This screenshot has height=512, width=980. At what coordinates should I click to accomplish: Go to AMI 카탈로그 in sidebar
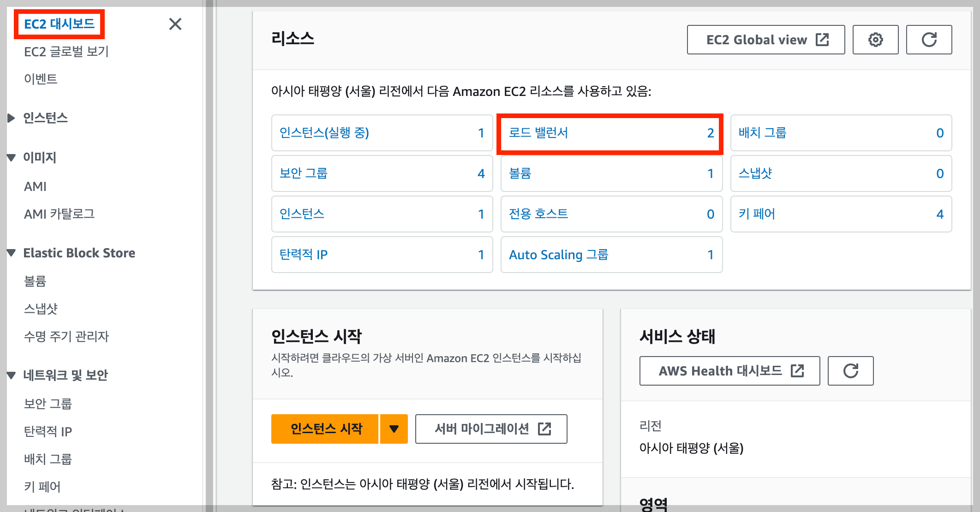(x=59, y=214)
